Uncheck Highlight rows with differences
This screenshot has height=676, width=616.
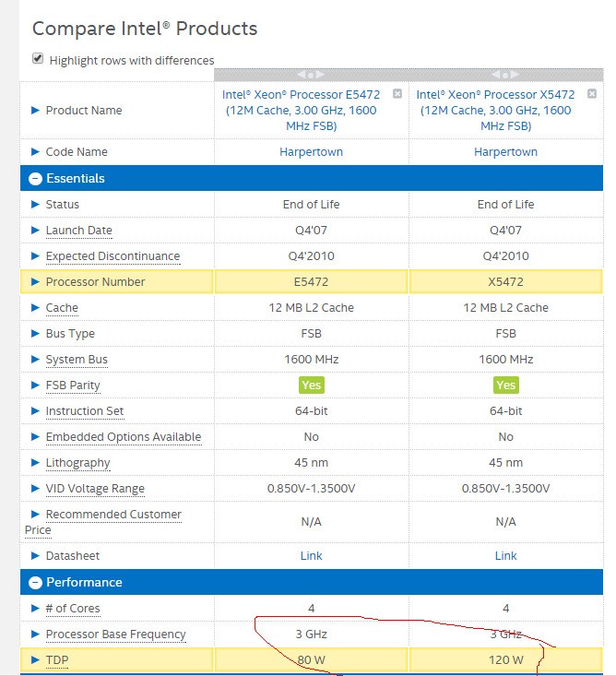click(38, 58)
